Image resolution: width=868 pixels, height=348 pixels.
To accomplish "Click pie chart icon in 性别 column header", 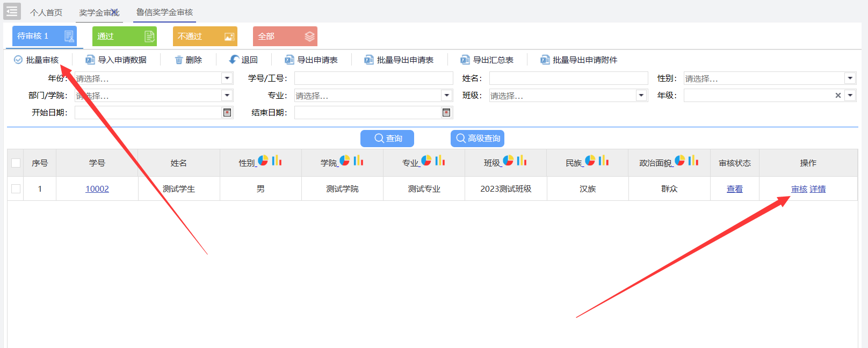I will 263,161.
